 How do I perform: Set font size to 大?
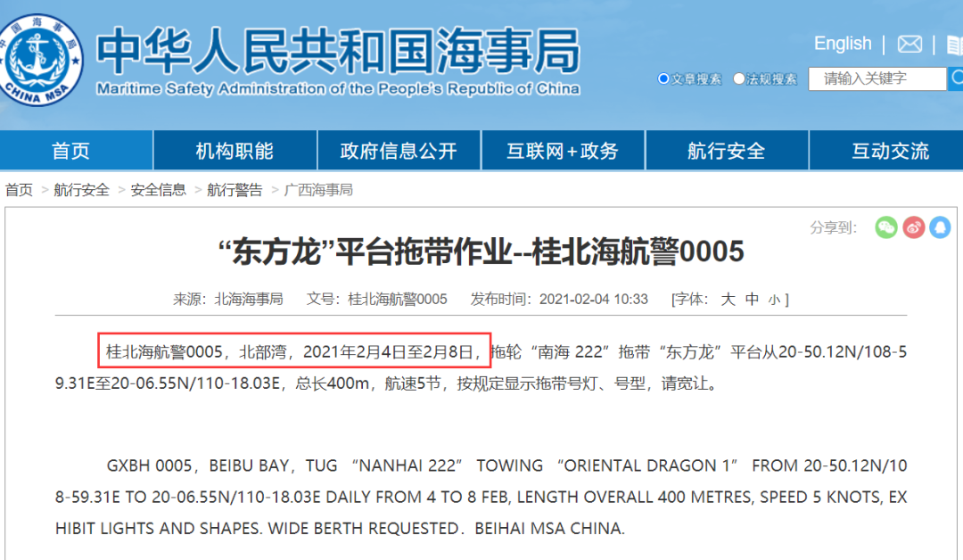(728, 299)
